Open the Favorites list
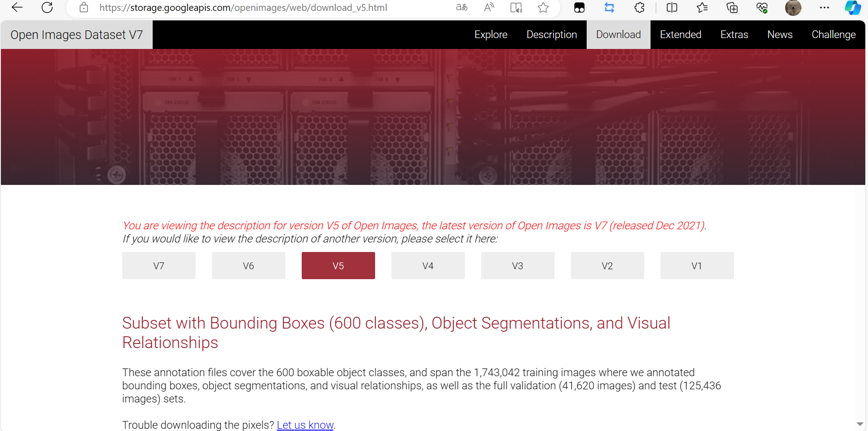868x431 pixels. point(702,7)
